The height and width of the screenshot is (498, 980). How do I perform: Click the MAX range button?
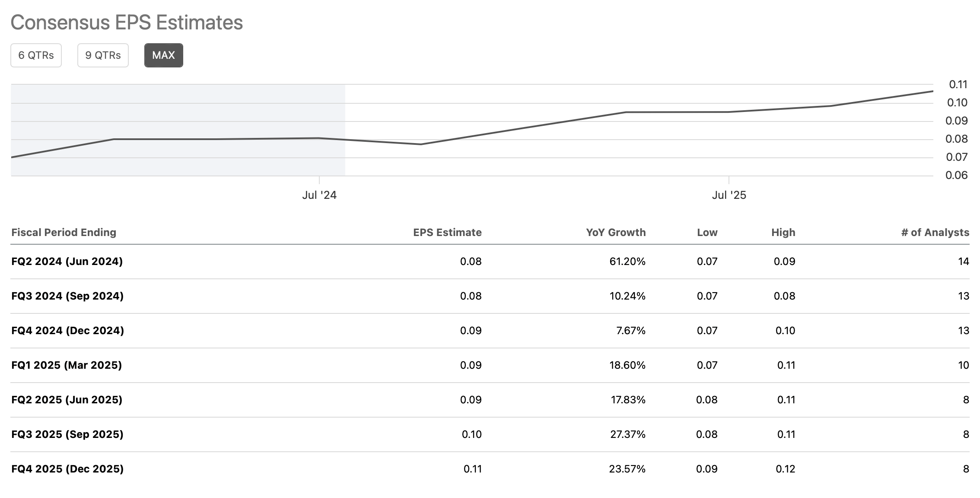pyautogui.click(x=163, y=55)
